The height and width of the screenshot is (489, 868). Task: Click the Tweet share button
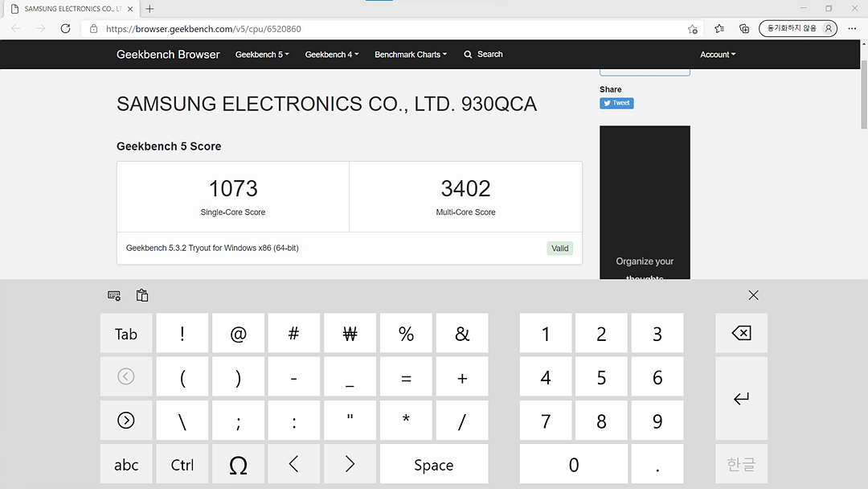[x=616, y=103]
